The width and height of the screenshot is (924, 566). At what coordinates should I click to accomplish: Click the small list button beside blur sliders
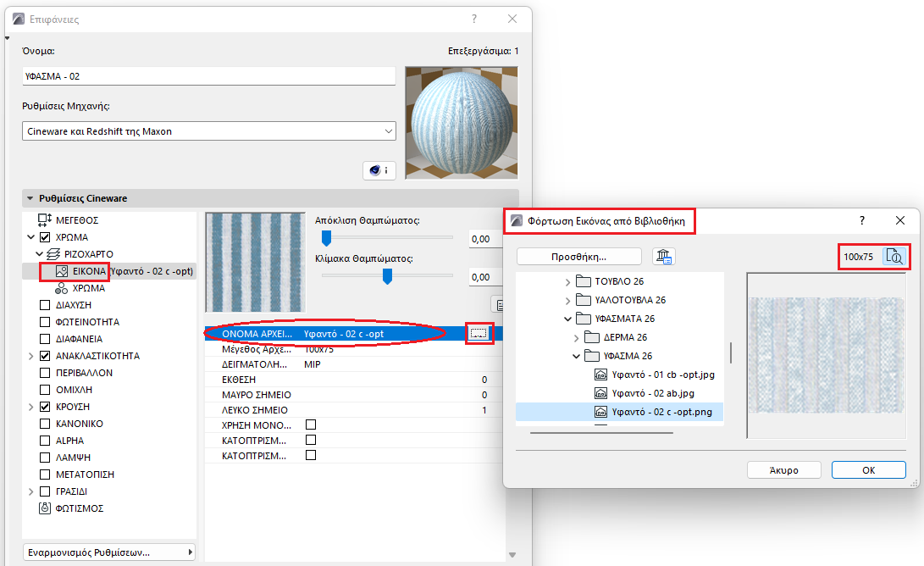click(499, 304)
